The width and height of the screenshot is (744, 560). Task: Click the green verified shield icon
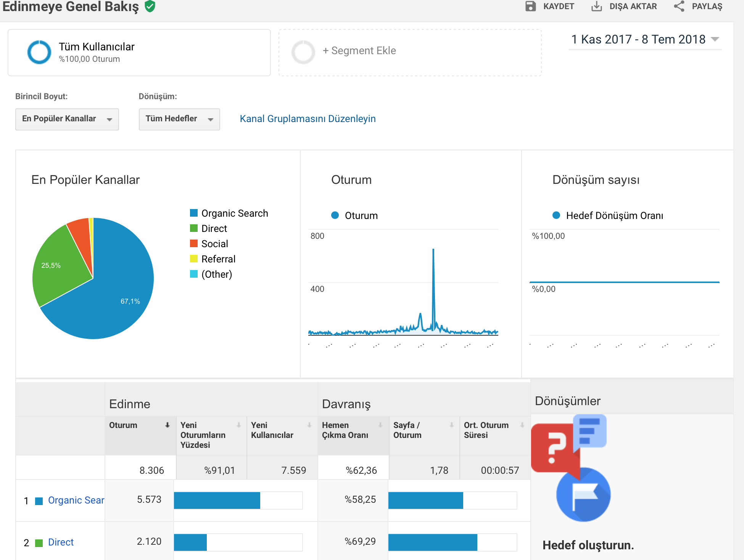point(150,6)
